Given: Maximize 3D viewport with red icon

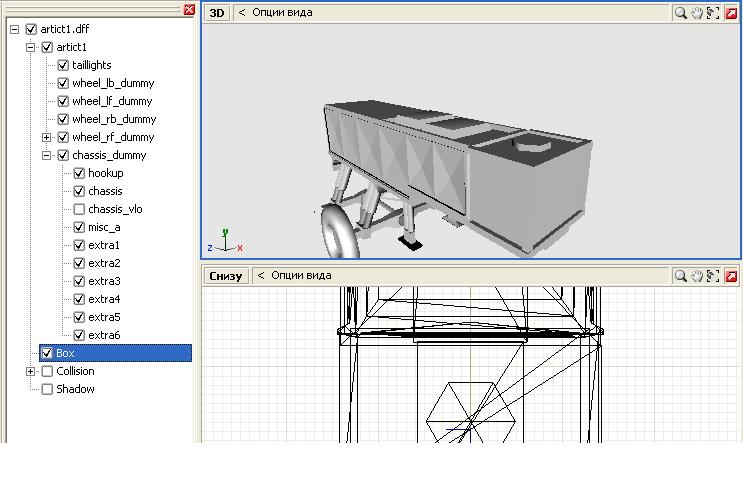Looking at the screenshot, I should coord(731,13).
